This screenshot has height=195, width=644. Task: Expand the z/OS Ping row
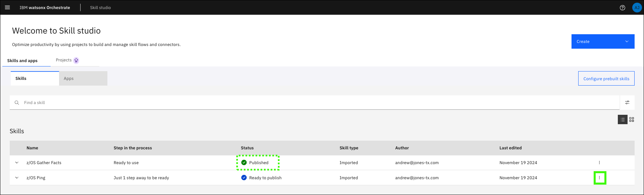tap(17, 178)
